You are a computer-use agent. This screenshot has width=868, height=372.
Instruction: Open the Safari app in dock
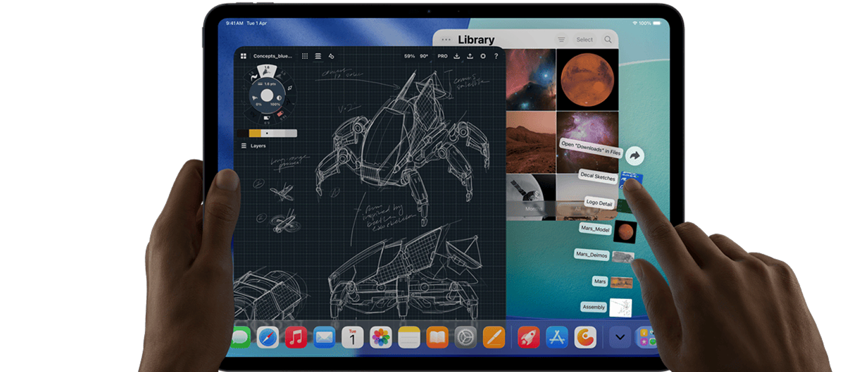[x=268, y=338]
